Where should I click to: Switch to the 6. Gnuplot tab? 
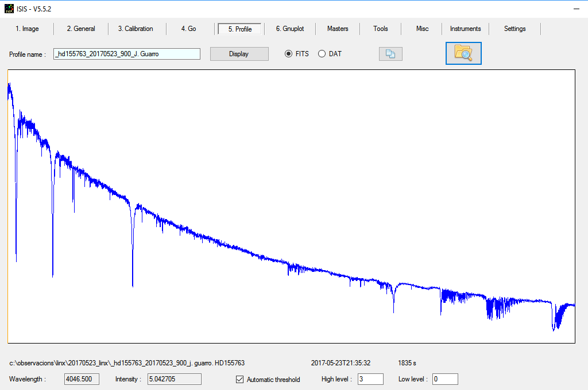290,29
